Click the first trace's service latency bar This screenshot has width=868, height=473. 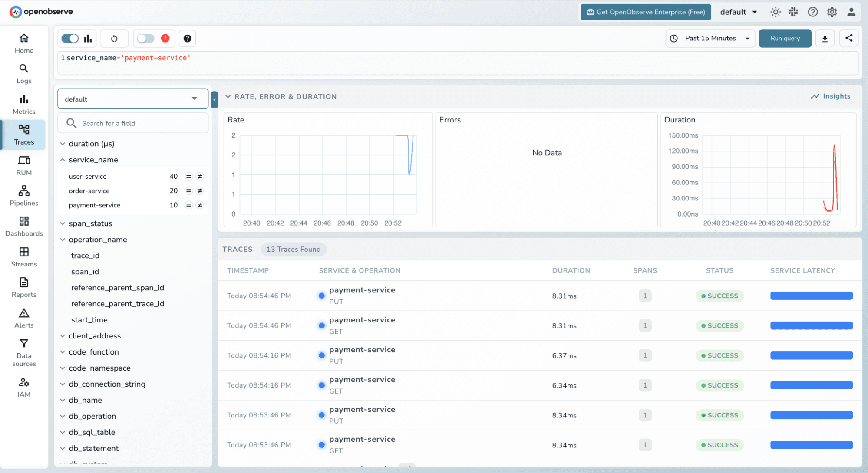pos(811,296)
